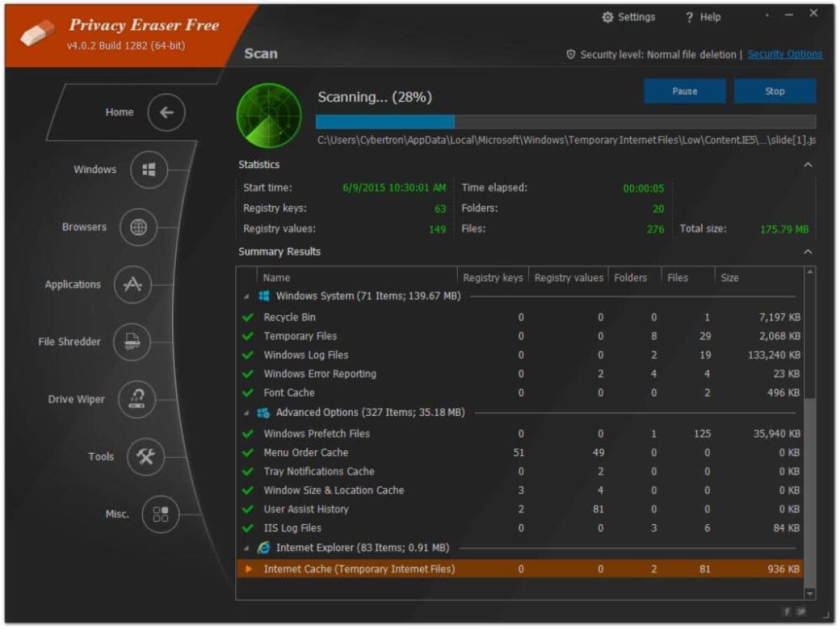Image resolution: width=840 pixels, height=630 pixels.
Task: Open the Misc. category
Action: 160,514
